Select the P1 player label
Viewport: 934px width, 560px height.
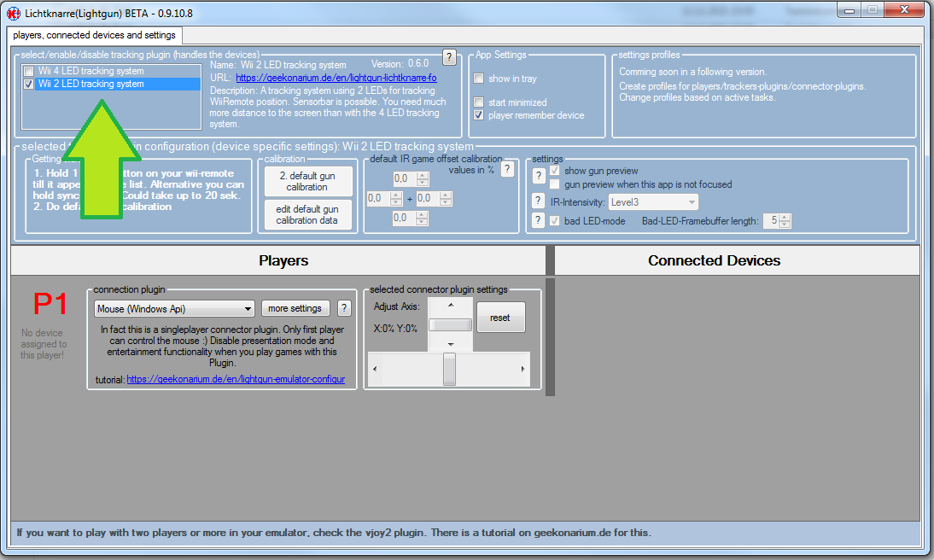pos(50,304)
